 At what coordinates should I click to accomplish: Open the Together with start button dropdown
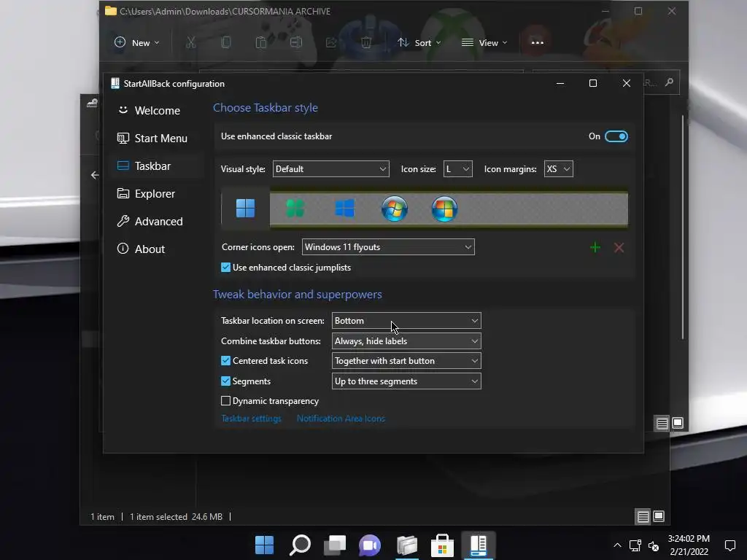click(x=406, y=361)
